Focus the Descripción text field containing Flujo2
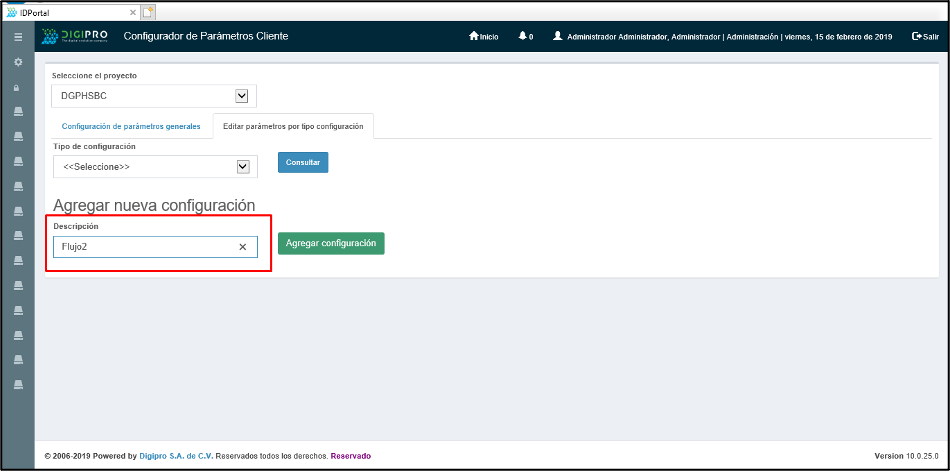The height and width of the screenshot is (472, 950). click(145, 247)
